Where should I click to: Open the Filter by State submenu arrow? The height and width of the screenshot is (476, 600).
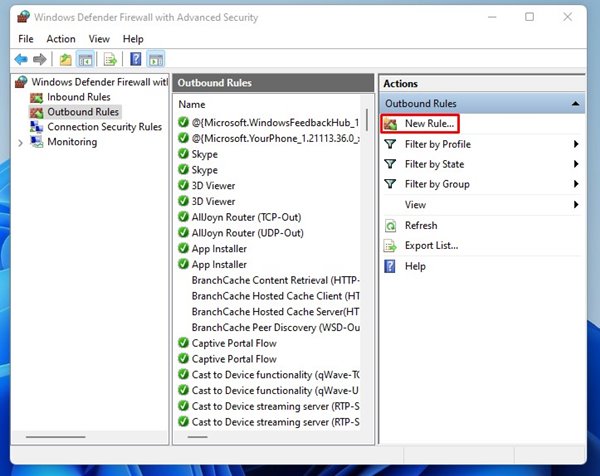tap(576, 164)
